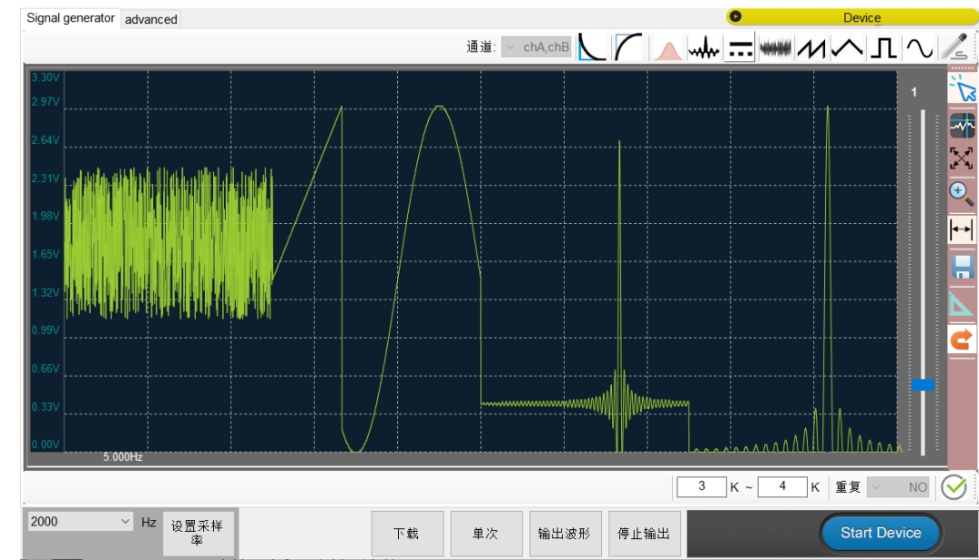Click the magnifier zoom tool
The height and width of the screenshot is (560, 979).
[962, 194]
